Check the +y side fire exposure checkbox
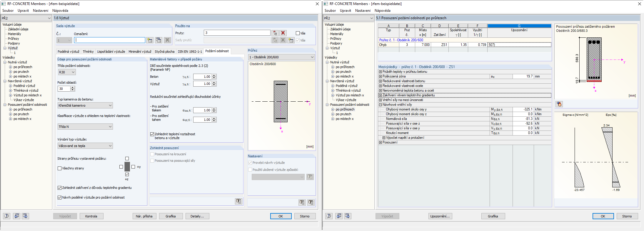The height and width of the screenshot is (231, 644). tap(133, 167)
